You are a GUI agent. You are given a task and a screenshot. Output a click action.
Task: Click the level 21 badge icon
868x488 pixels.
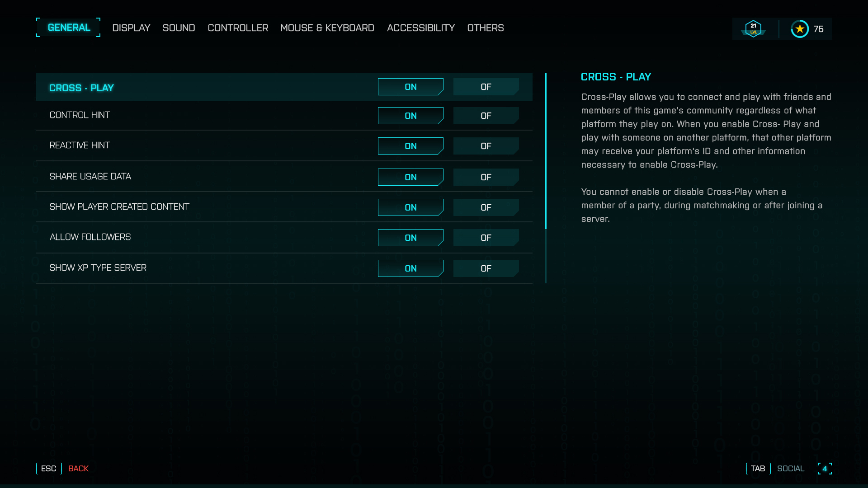coord(753,28)
